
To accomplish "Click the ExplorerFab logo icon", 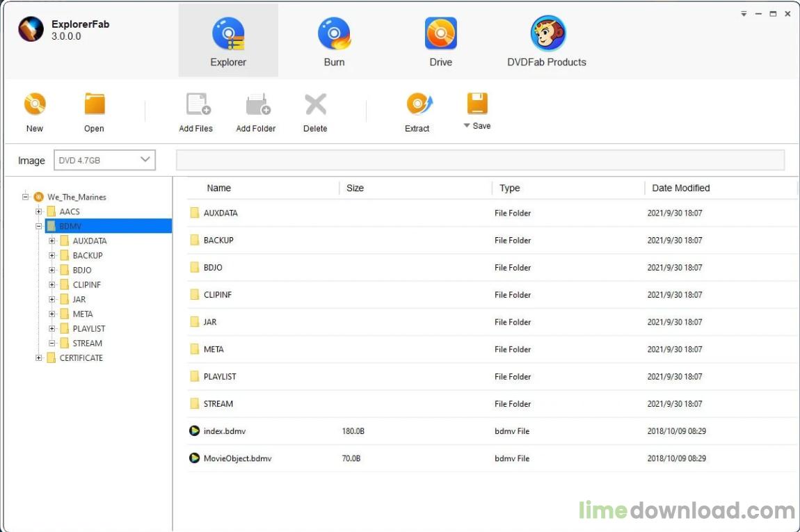I will click(x=31, y=29).
